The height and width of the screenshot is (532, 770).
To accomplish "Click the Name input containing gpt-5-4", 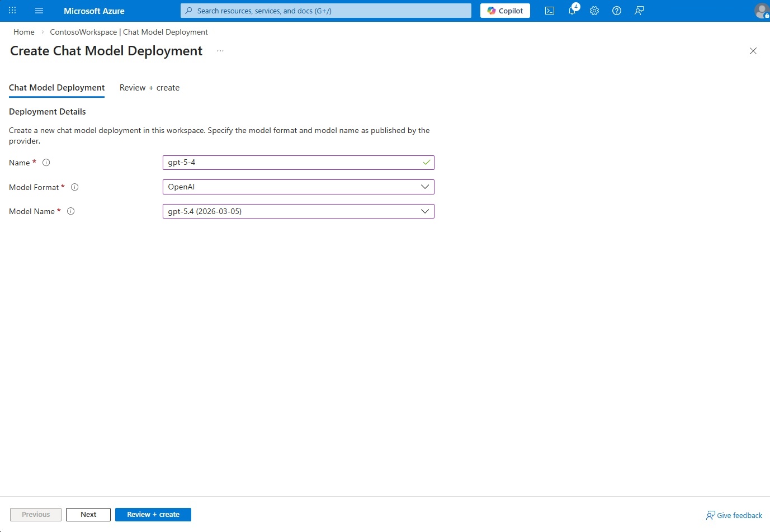I will (x=299, y=163).
